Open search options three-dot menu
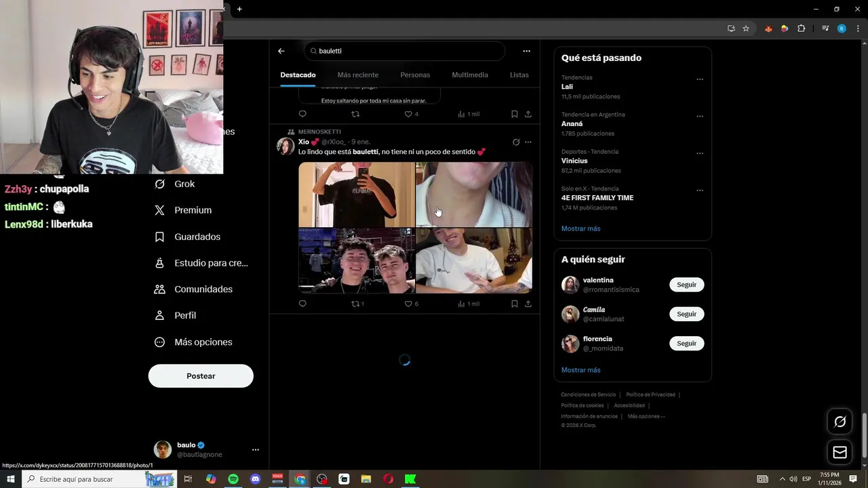 (x=526, y=51)
